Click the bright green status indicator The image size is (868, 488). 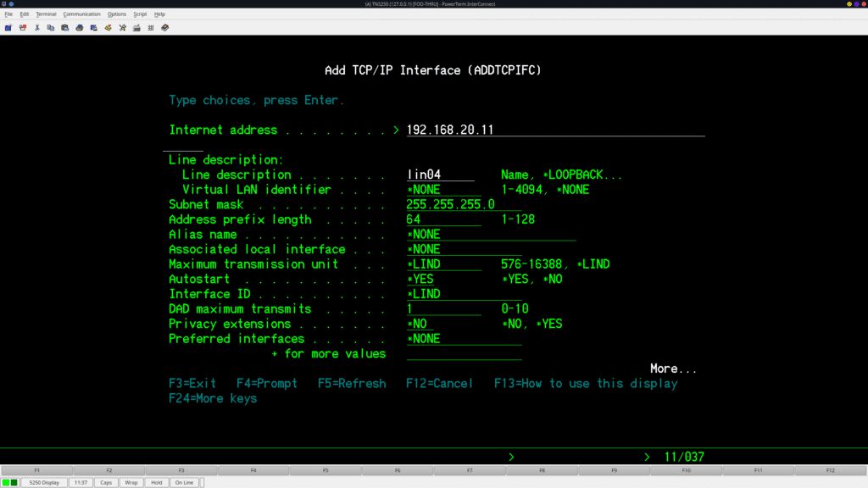point(6,482)
